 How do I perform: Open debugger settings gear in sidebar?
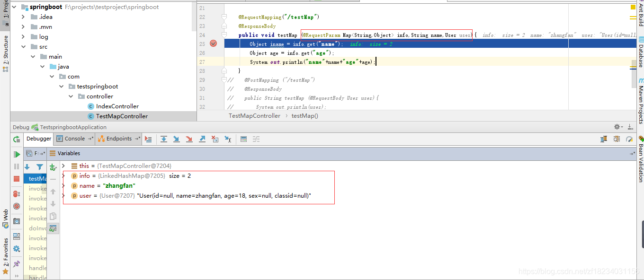[17, 249]
